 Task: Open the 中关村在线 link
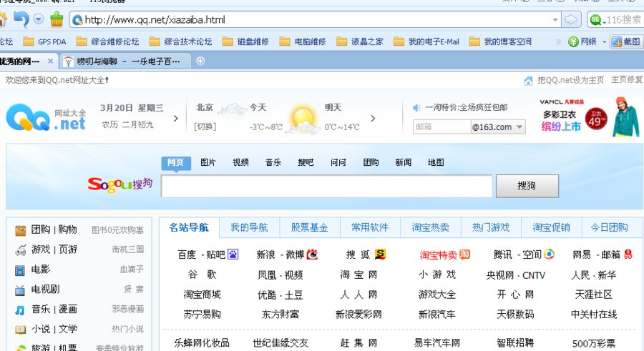pyautogui.click(x=593, y=315)
